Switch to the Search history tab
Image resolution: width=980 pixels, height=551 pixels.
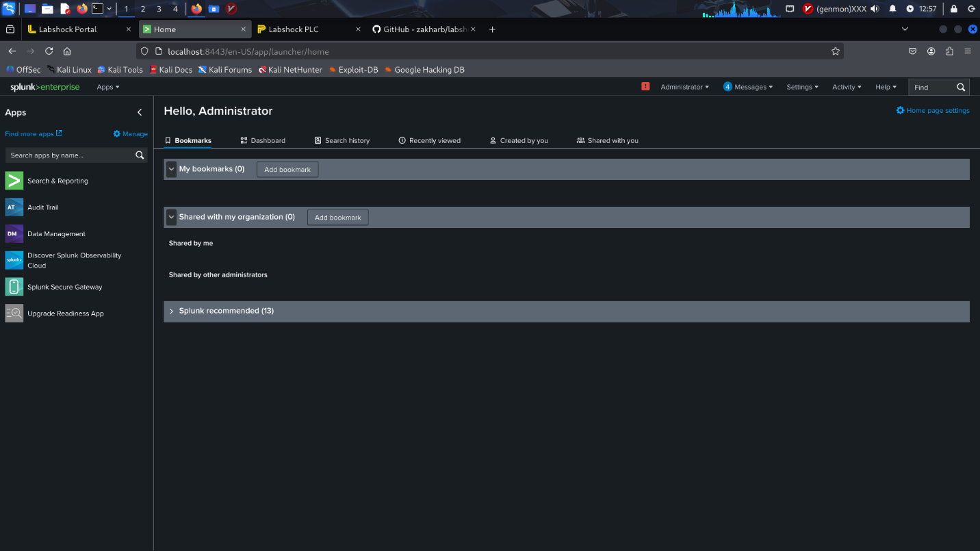pos(341,140)
